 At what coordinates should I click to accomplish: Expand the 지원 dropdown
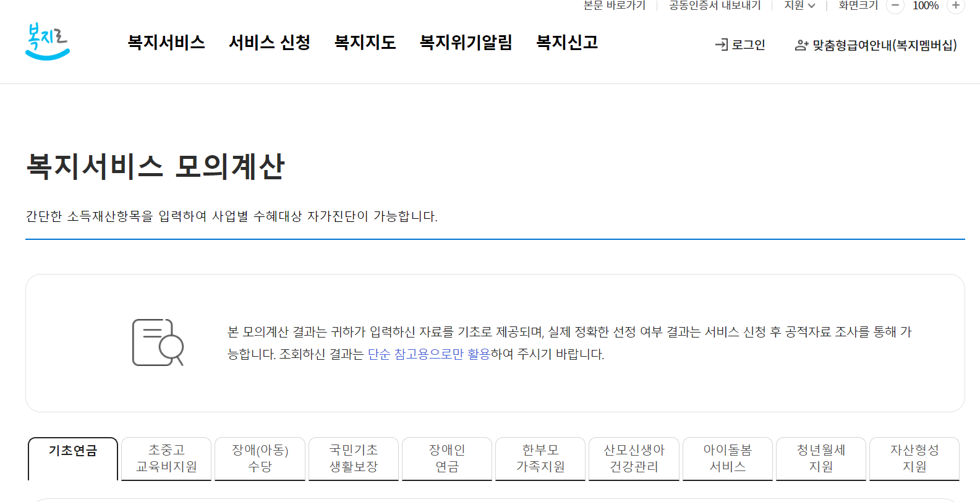pyautogui.click(x=799, y=6)
